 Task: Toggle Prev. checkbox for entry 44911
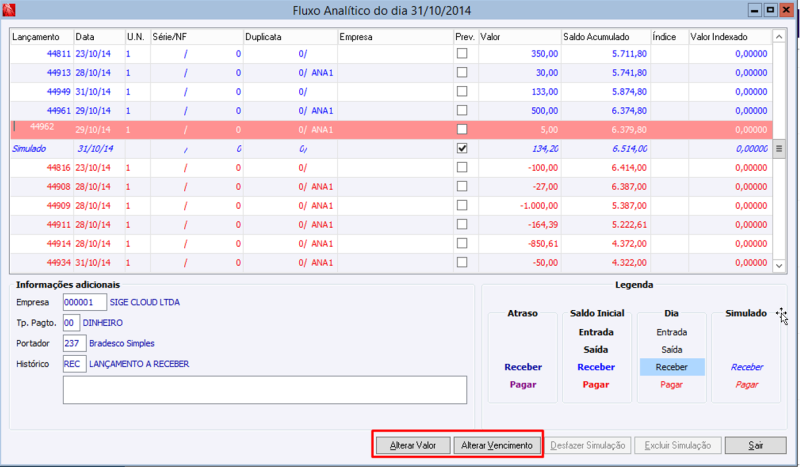coord(462,224)
